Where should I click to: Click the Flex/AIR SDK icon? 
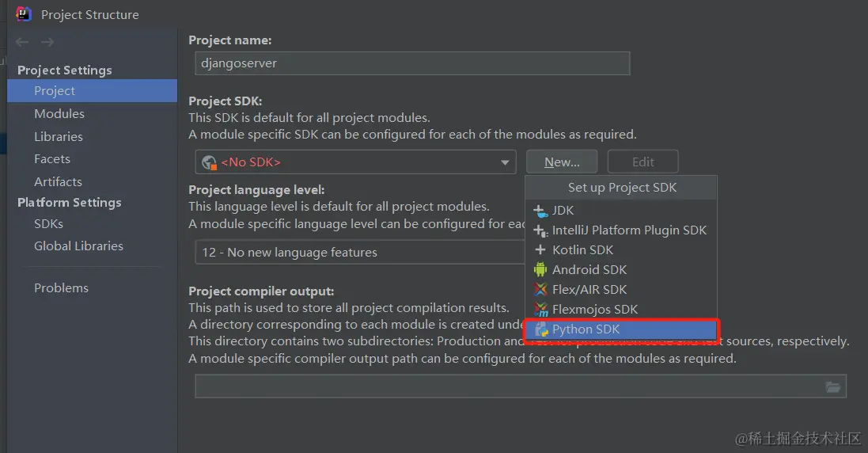pos(540,289)
